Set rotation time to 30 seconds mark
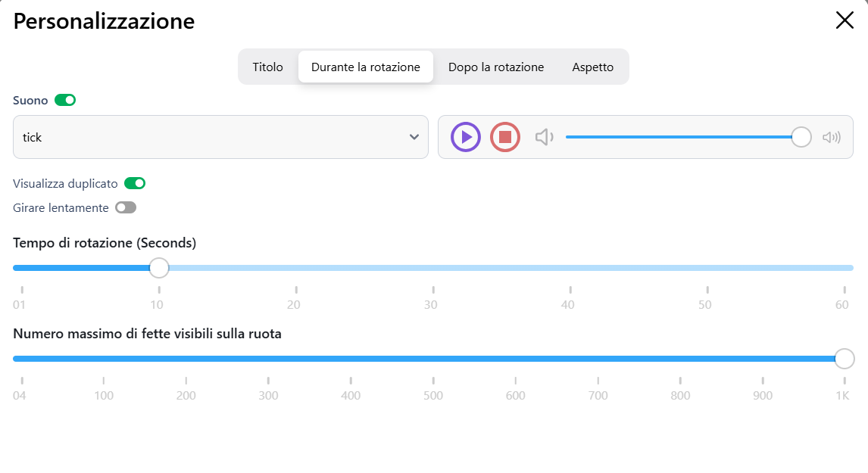 click(x=433, y=268)
